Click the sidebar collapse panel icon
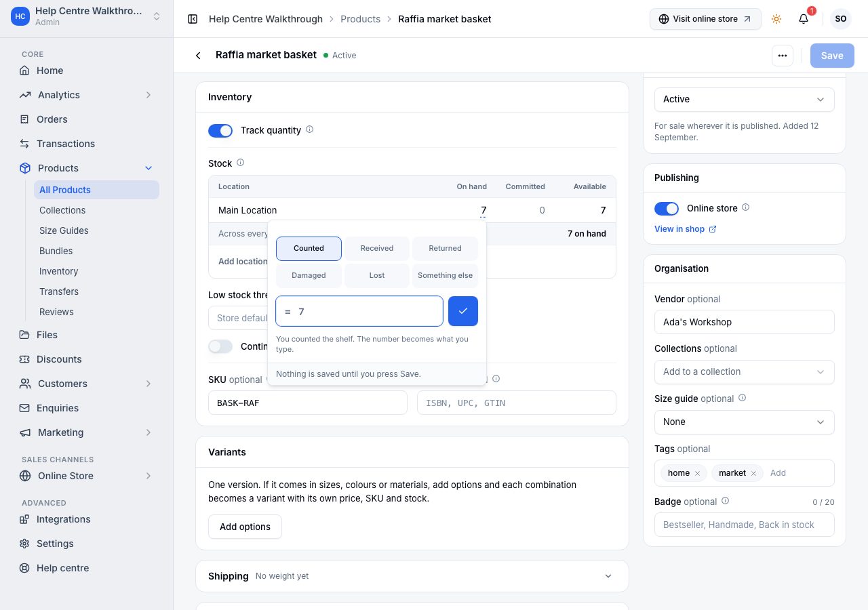The image size is (868, 610). (193, 19)
